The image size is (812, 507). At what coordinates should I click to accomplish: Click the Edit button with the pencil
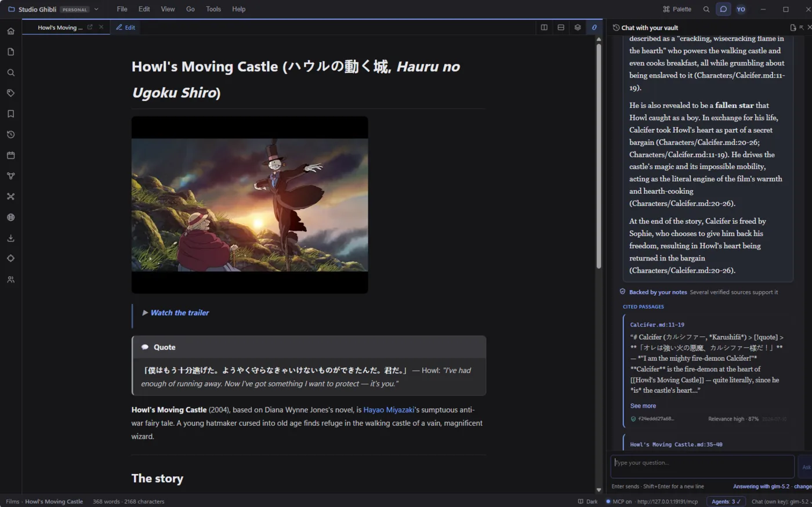click(126, 27)
